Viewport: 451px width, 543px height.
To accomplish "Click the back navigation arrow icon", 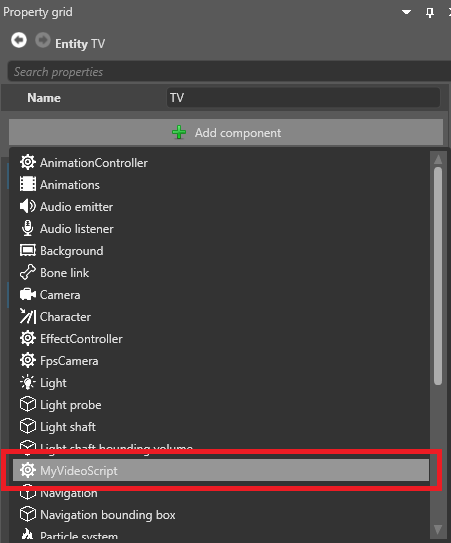I will (x=19, y=40).
